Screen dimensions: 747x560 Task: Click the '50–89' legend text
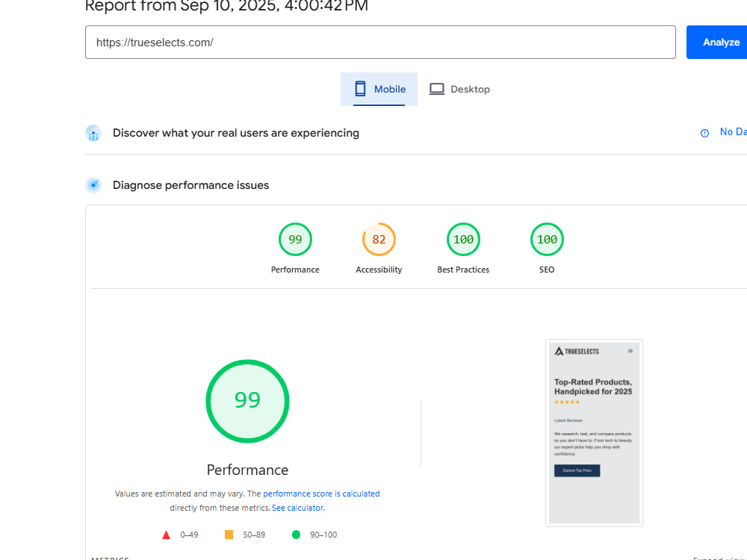254,535
